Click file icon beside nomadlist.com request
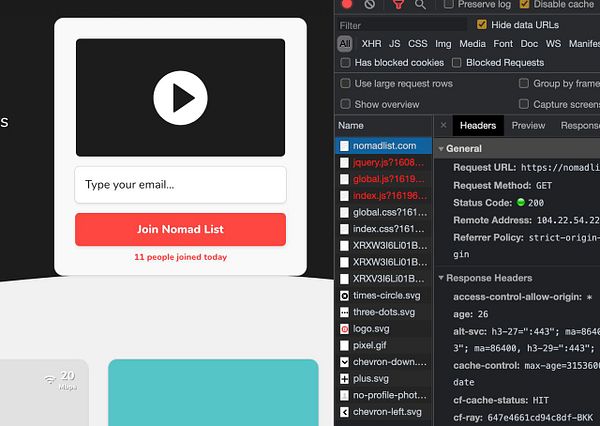The width and height of the screenshot is (600, 426). pos(344,146)
